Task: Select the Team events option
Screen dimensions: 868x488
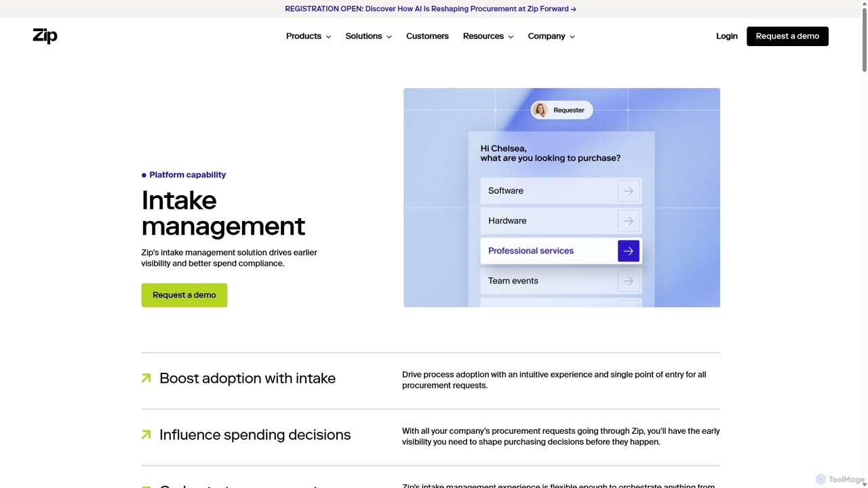Action: pos(561,281)
